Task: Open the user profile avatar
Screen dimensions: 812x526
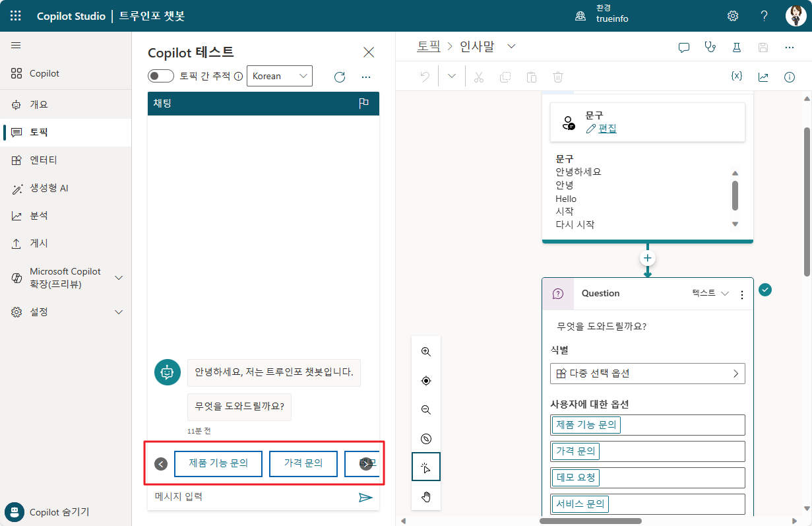Action: [x=796, y=16]
